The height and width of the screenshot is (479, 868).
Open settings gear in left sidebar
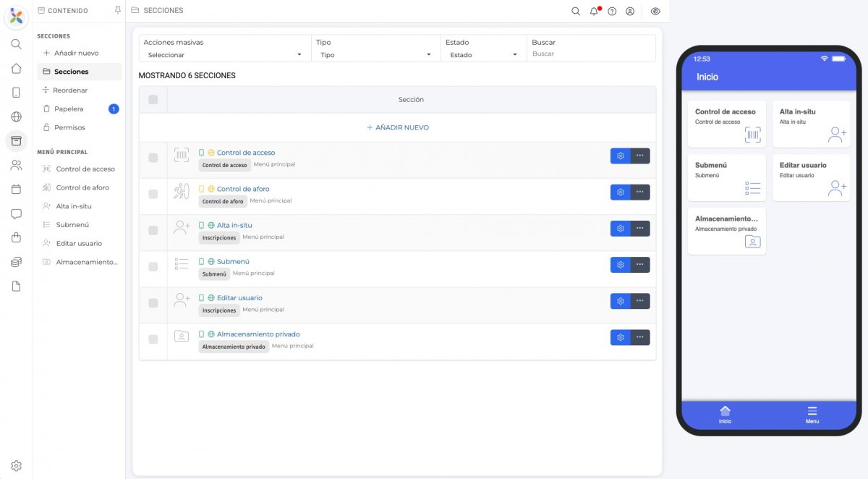[x=16, y=465]
